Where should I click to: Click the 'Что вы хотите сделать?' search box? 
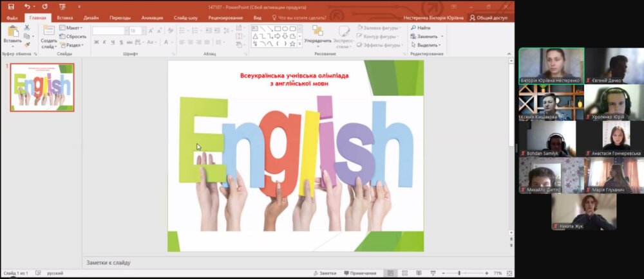(299, 18)
